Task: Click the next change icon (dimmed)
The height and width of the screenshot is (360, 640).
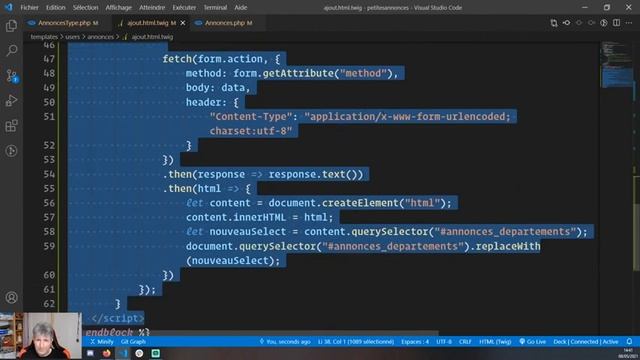Action: [591, 23]
